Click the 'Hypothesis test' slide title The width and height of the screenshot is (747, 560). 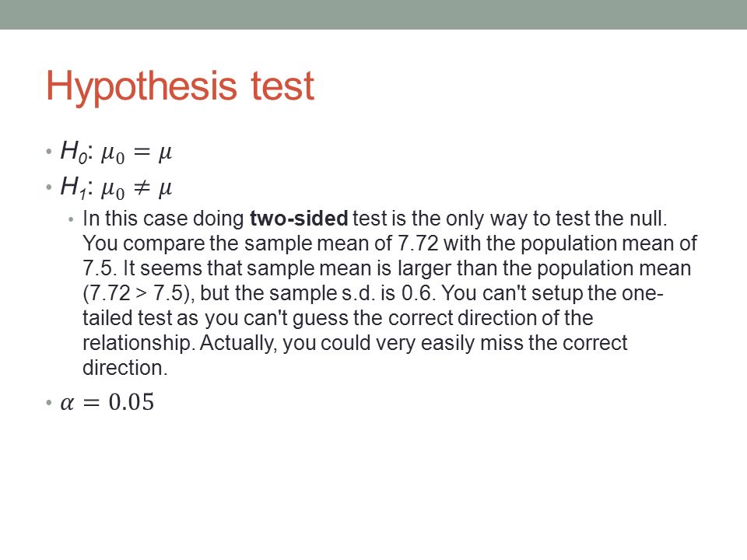tap(180, 86)
